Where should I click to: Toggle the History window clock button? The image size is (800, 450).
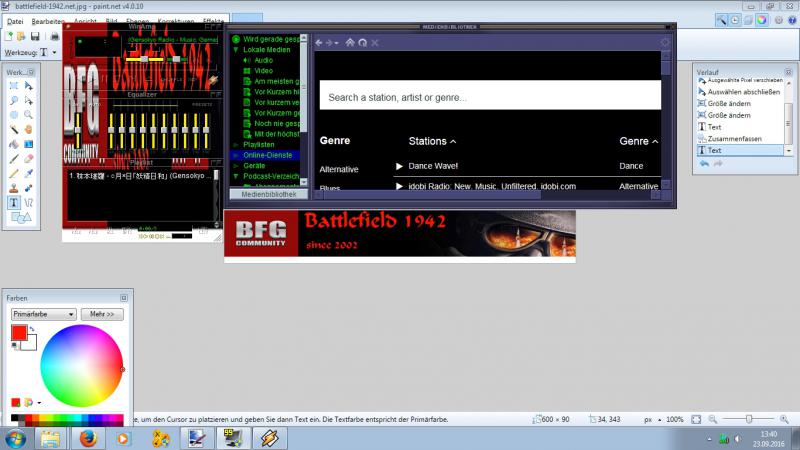click(x=735, y=20)
